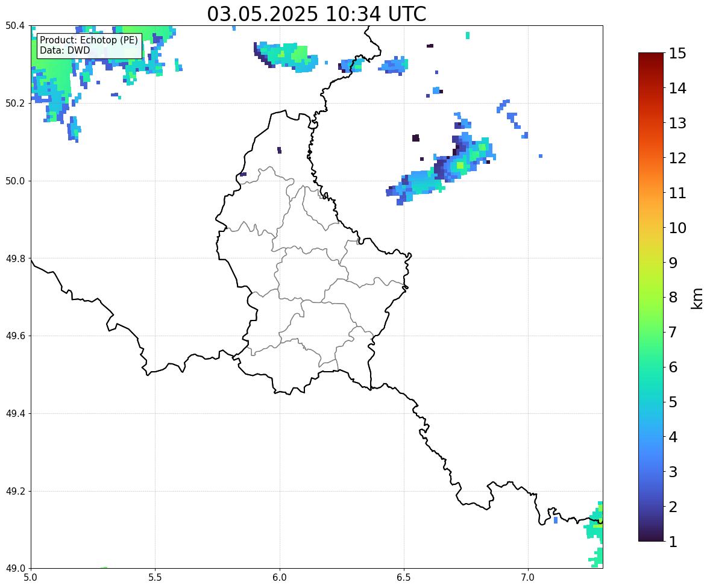Click colorbar tick label 13
The image size is (710, 588).
(x=677, y=123)
